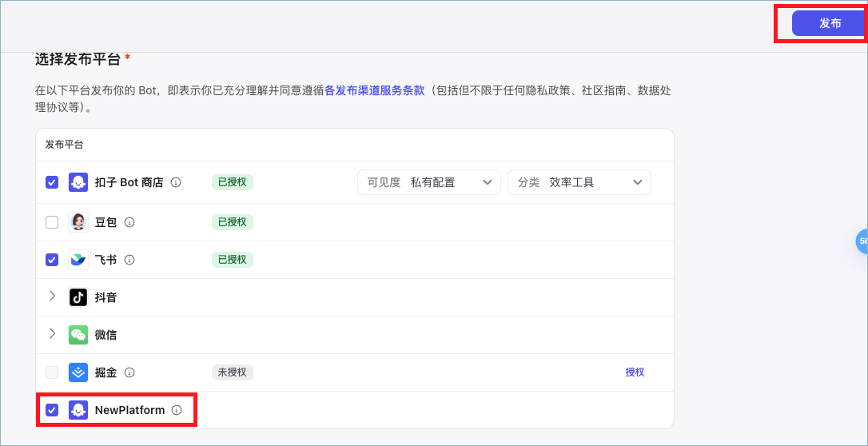
Task: Click the blue floating bubble at right edge
Action: [862, 241]
